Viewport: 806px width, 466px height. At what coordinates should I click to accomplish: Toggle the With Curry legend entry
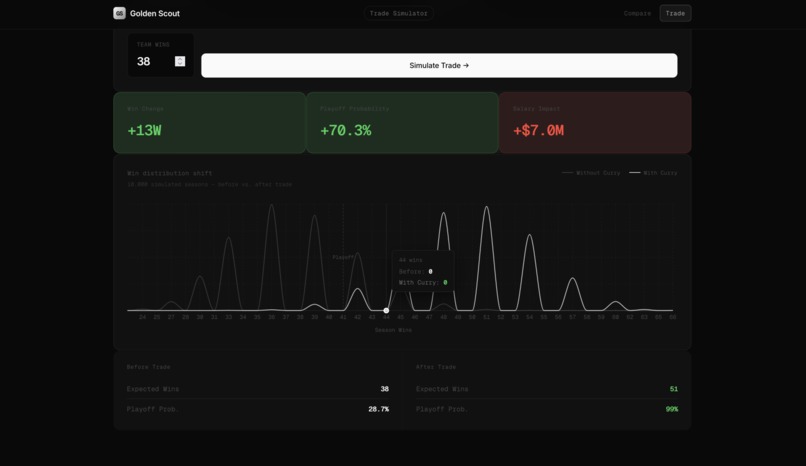click(653, 173)
